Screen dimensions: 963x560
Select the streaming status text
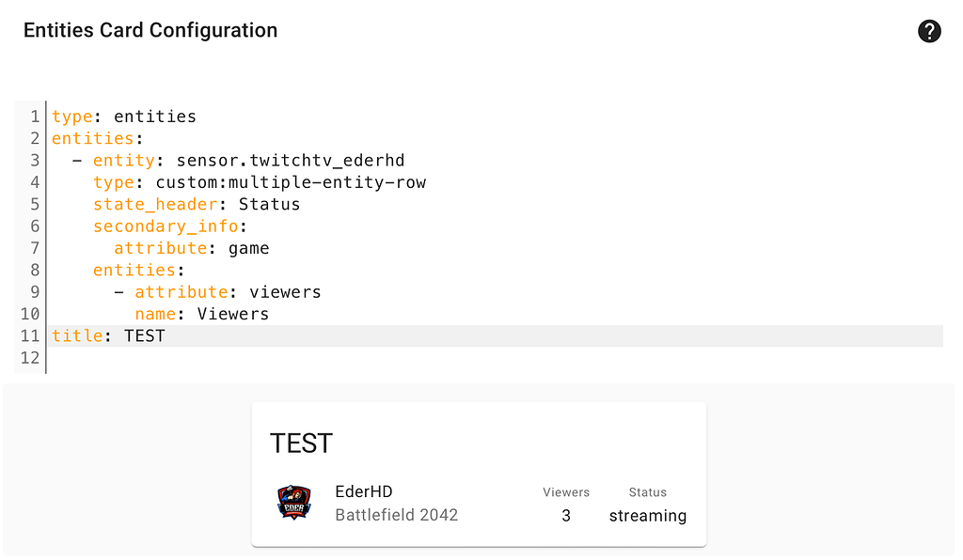[x=647, y=515]
